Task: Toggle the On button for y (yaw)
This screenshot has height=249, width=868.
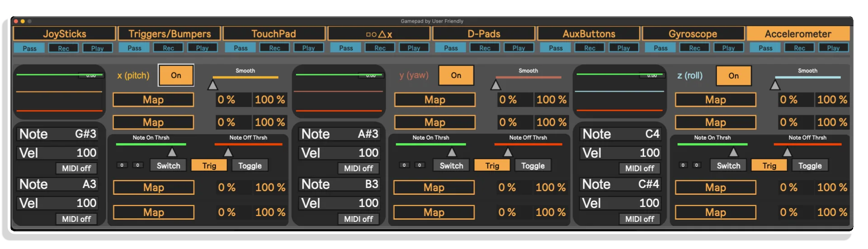Action: [456, 75]
